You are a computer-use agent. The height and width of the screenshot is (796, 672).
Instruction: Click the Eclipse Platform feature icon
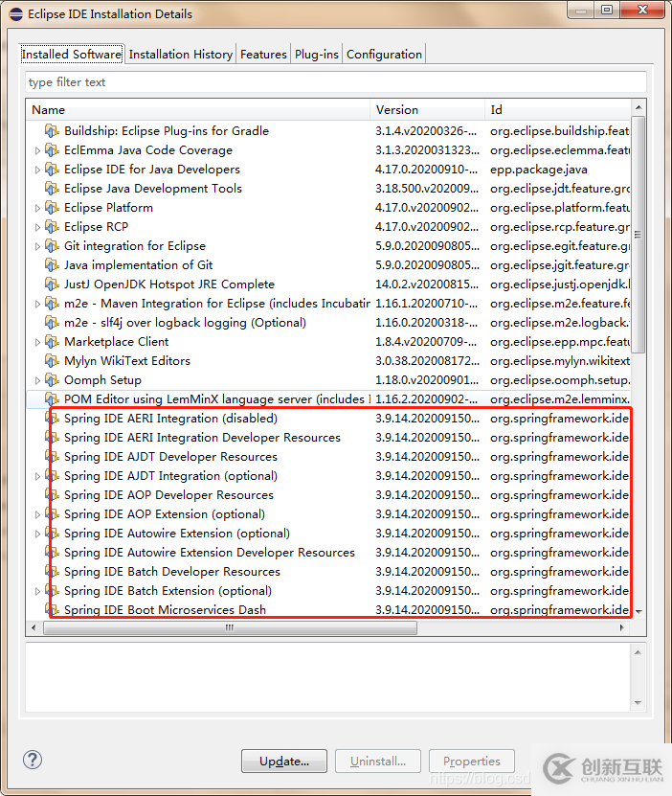pos(52,208)
